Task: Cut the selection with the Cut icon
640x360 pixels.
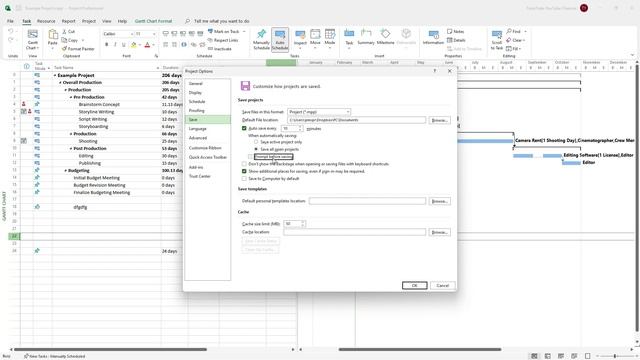Action: [68, 31]
